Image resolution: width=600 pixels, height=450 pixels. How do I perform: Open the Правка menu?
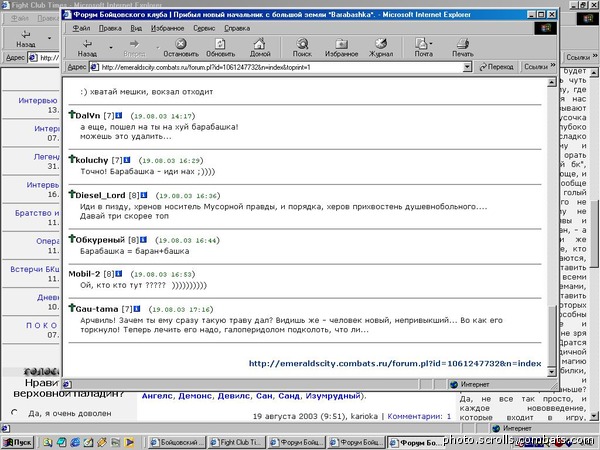[x=110, y=28]
